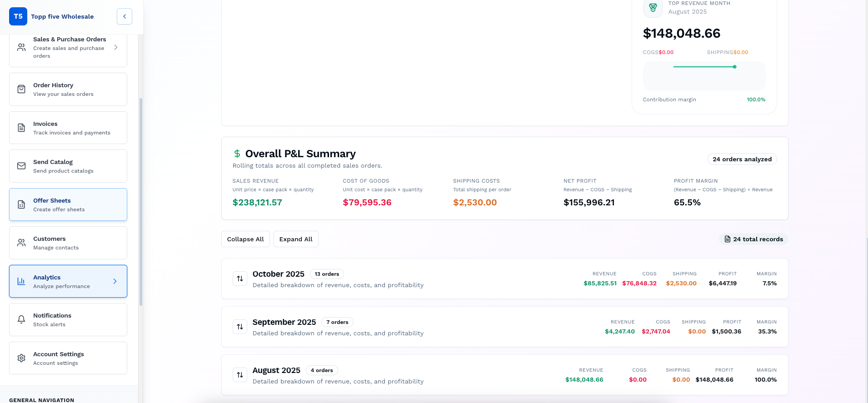Click cost of goods value $79,595.36
The width and height of the screenshot is (868, 403).
(367, 203)
